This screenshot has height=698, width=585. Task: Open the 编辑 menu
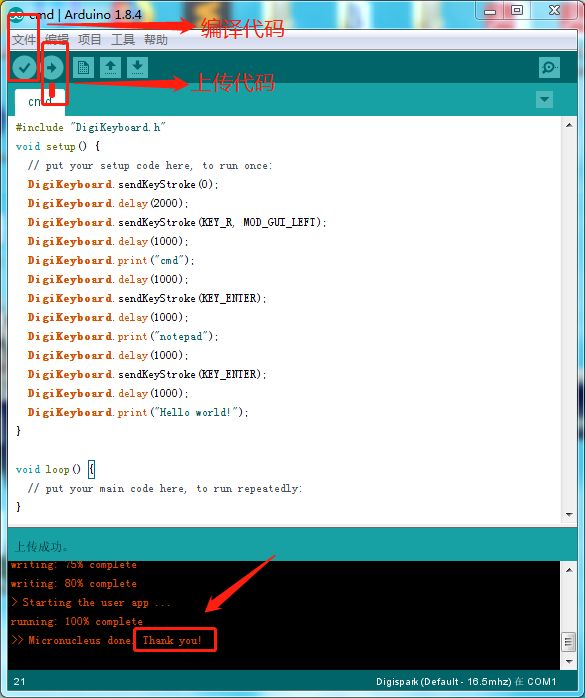pos(57,40)
